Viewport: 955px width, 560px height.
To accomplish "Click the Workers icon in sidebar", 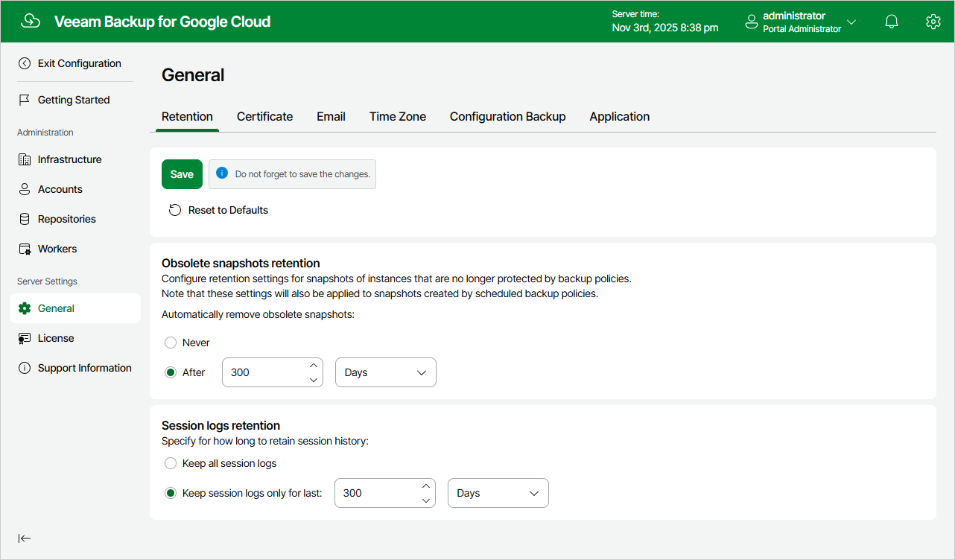I will (x=25, y=249).
